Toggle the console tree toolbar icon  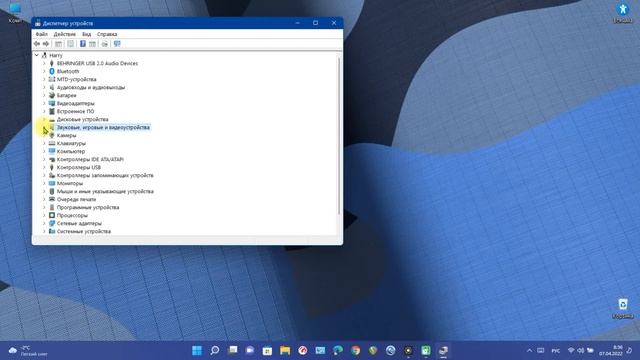pos(58,44)
